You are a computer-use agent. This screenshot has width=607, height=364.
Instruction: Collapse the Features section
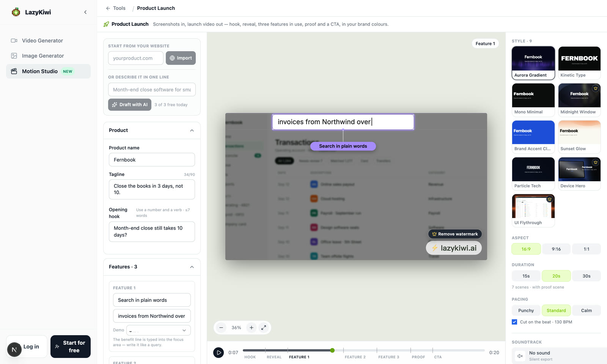click(192, 267)
